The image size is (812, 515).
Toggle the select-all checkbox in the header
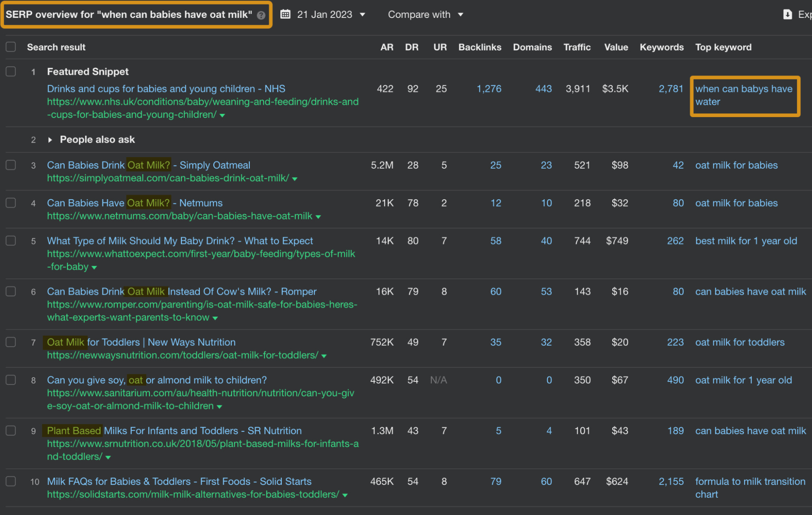(11, 46)
